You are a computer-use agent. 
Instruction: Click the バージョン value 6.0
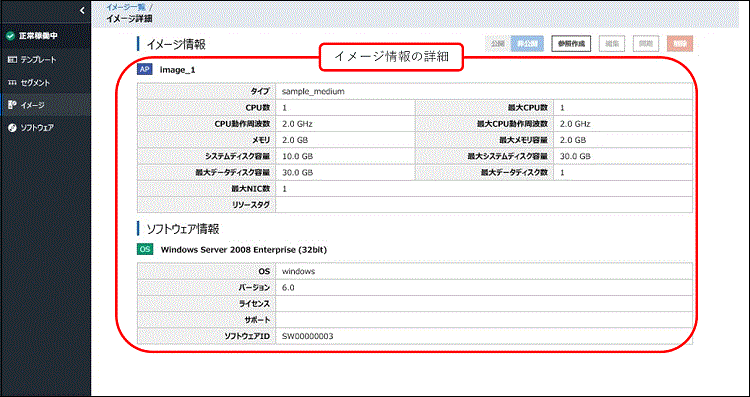click(x=288, y=287)
